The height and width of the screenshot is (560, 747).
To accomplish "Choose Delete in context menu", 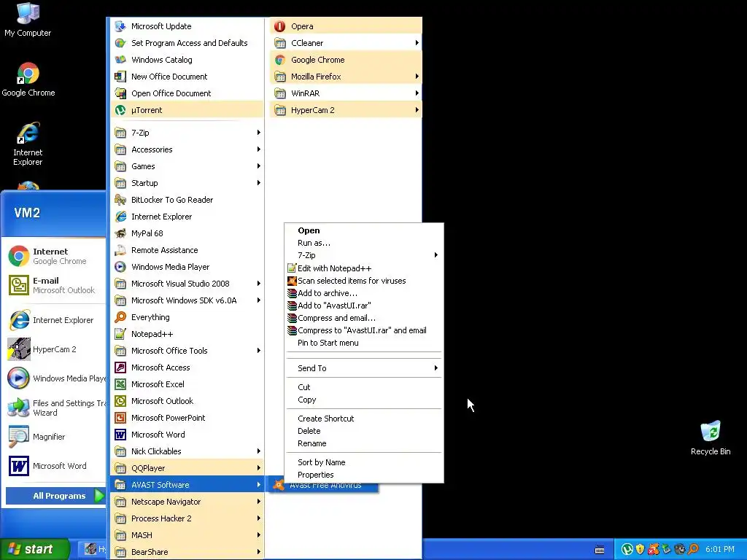I will coord(363,431).
